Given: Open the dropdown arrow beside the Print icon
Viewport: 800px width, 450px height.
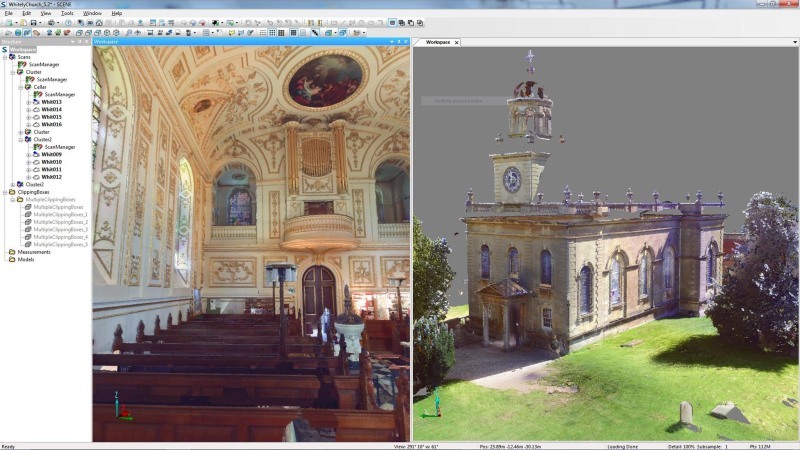Looking at the screenshot, I should pyautogui.click(x=58, y=23).
